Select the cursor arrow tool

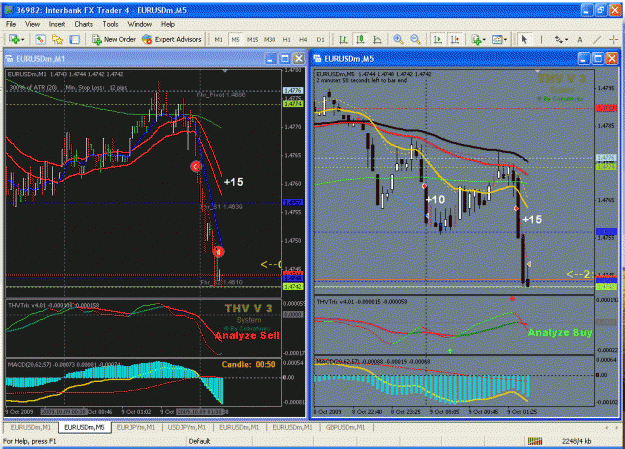(x=524, y=39)
